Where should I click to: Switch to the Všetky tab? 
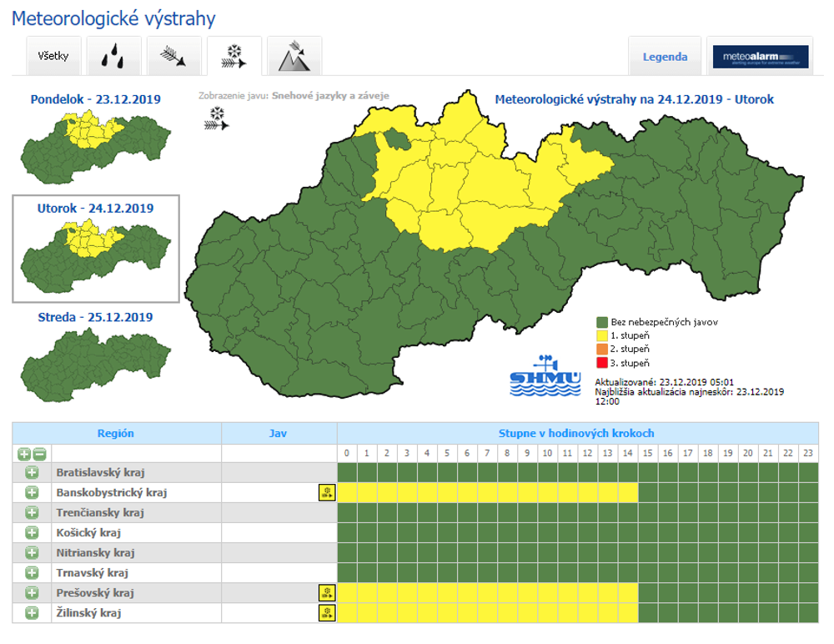53,57
